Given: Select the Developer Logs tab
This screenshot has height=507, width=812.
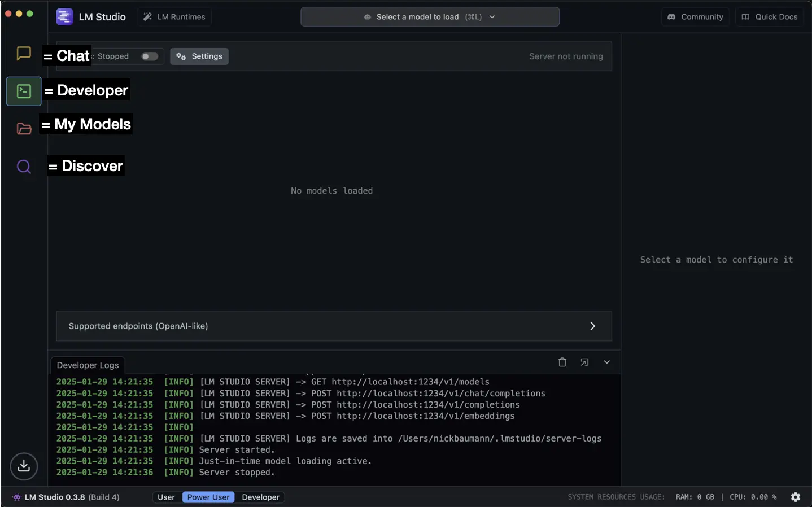Looking at the screenshot, I should (88, 365).
